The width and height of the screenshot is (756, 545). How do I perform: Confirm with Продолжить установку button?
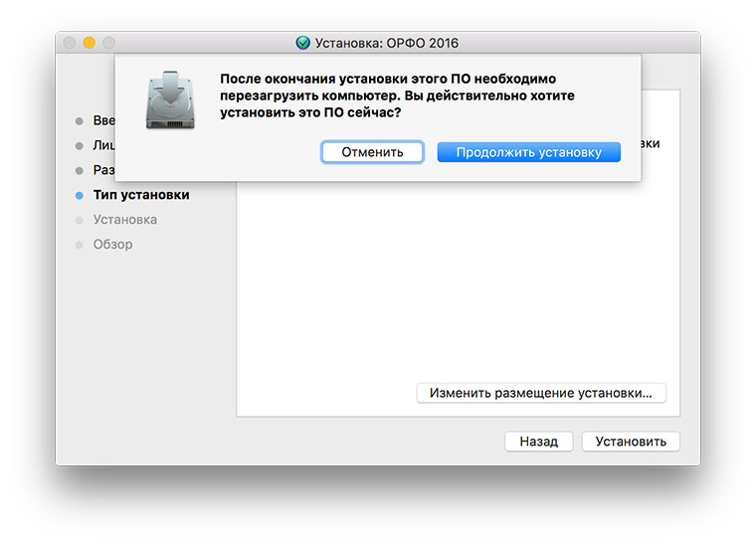click(x=528, y=152)
